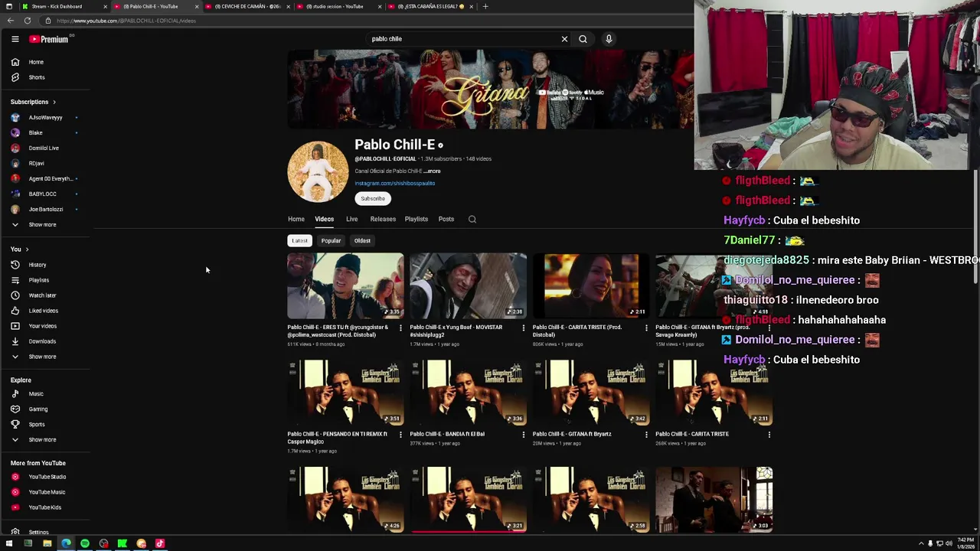
Task: Play PENSANDO EN TI REMIX video thumbnail
Action: point(345,393)
